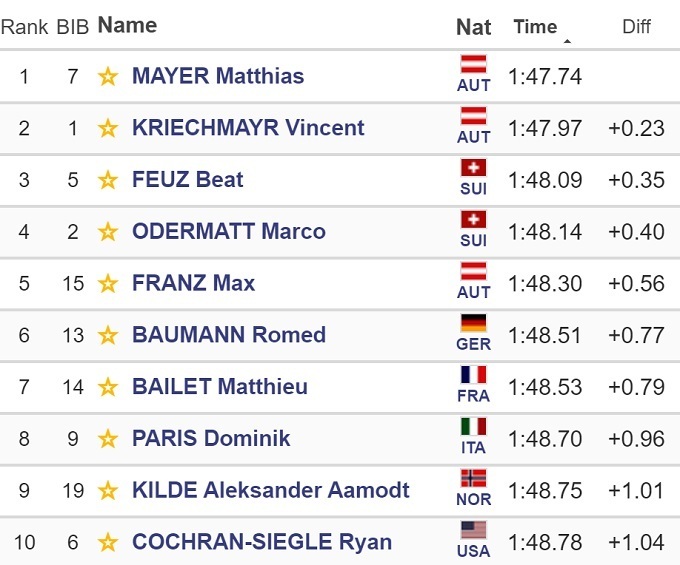The height and width of the screenshot is (565, 680).
Task: Toggle favorite star beside KRIECHMAYR Vincent
Action: tap(108, 129)
